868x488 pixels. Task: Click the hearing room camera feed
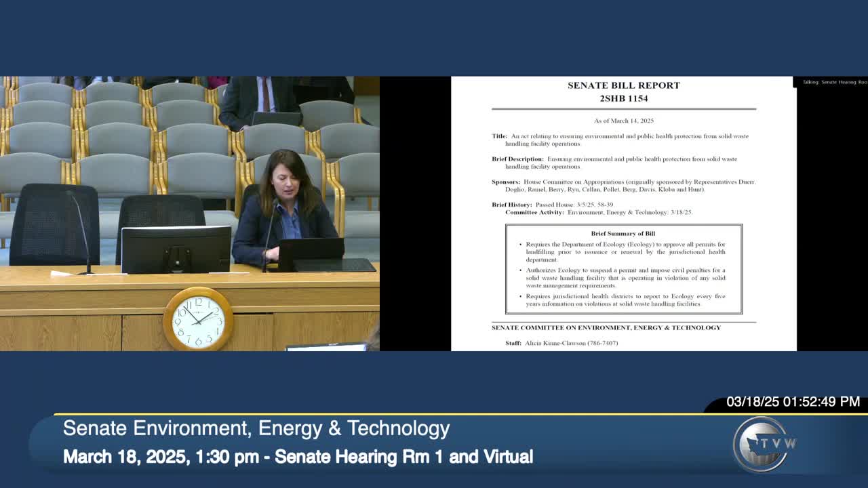(190, 213)
